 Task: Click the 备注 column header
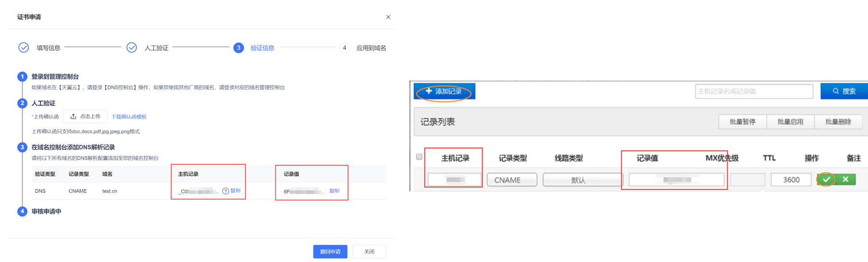854,158
